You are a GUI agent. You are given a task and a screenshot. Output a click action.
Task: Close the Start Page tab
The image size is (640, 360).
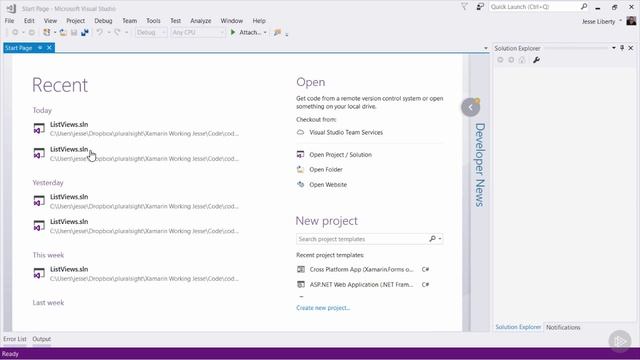49,48
